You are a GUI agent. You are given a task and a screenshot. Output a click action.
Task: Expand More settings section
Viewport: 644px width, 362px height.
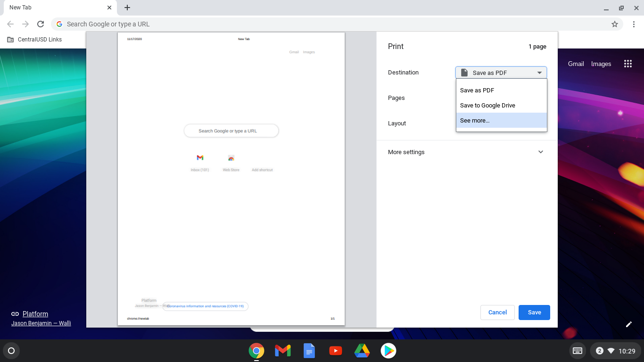click(x=467, y=152)
